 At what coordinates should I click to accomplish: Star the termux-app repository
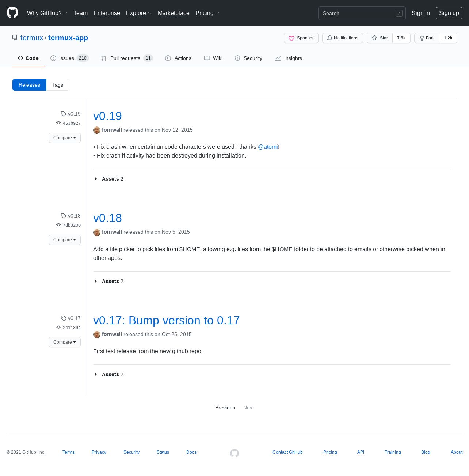pos(380,38)
